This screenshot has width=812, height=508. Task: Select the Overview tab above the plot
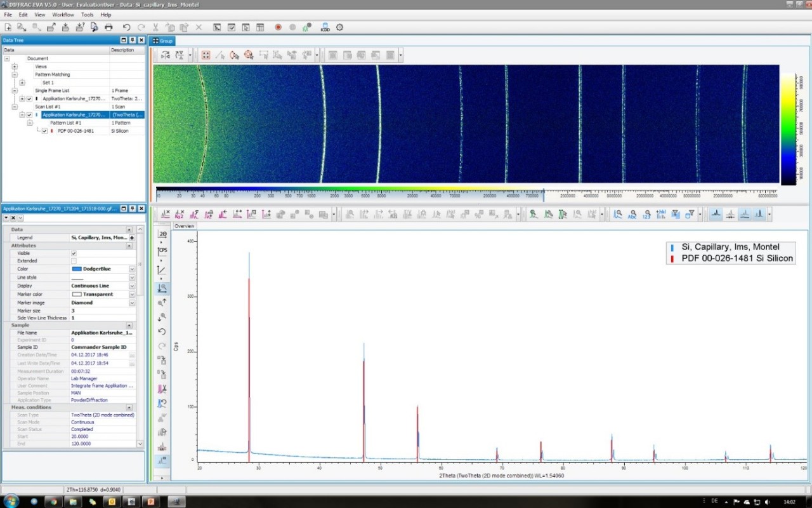185,226
